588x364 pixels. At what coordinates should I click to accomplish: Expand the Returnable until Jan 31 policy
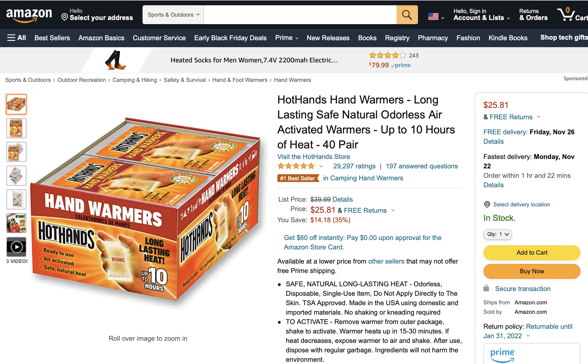528,336
